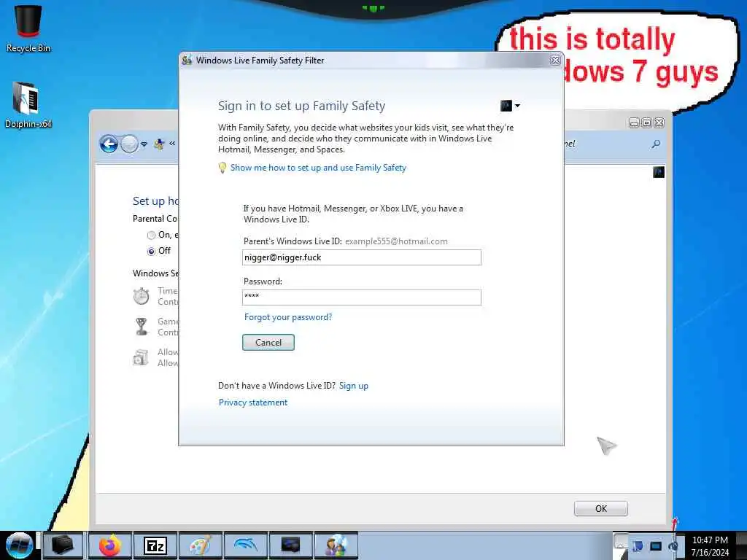The image size is (747, 560).
Task: Click the Sign up link
Action: tap(354, 386)
